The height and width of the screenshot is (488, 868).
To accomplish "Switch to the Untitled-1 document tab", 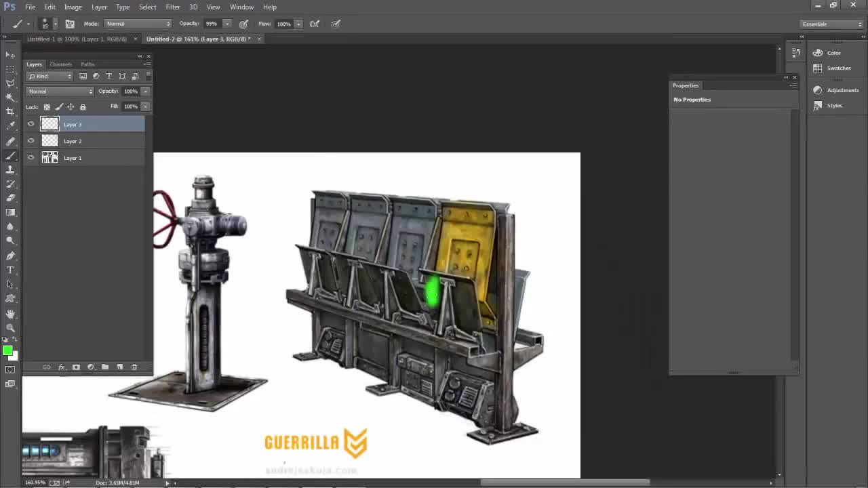I will (77, 39).
